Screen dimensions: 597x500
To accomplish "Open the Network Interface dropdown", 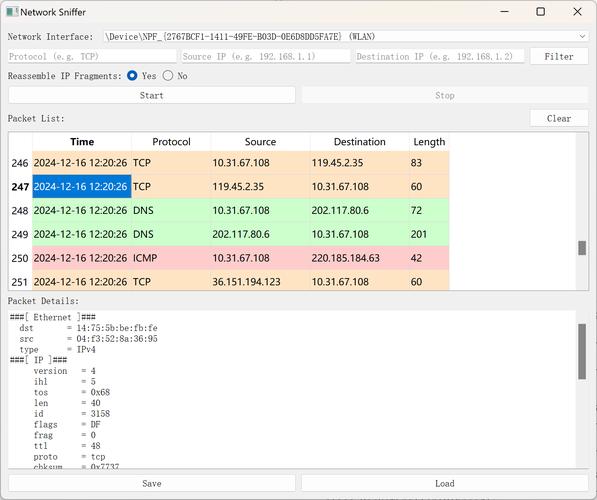I will (346, 37).
